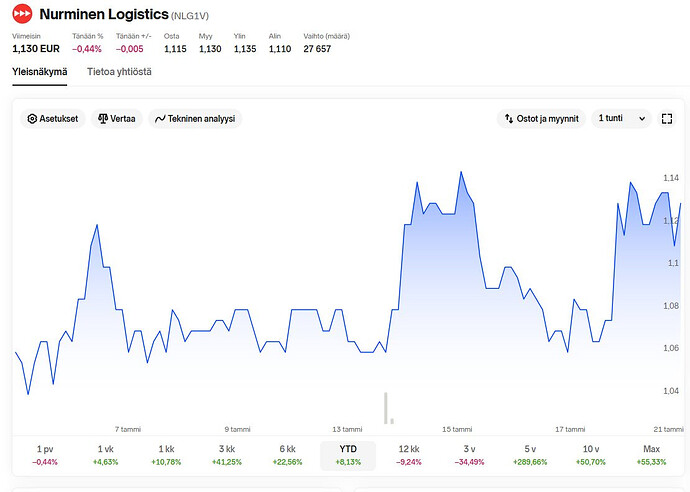Click the 1,08 price axis label

pyautogui.click(x=671, y=305)
